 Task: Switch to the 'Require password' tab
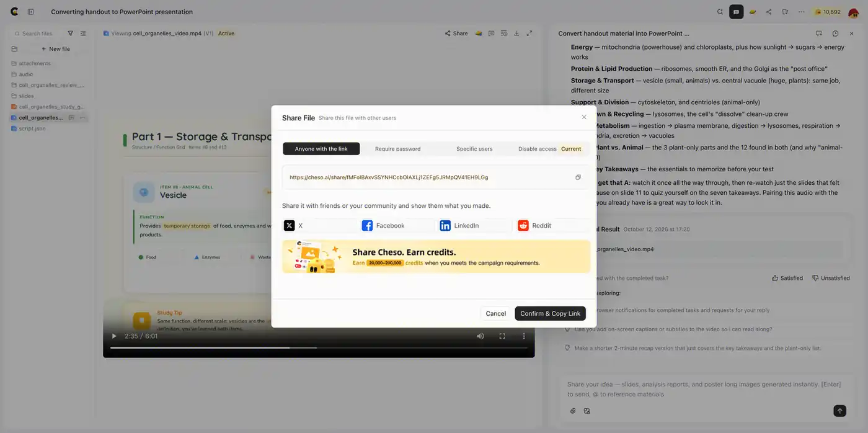click(x=397, y=149)
